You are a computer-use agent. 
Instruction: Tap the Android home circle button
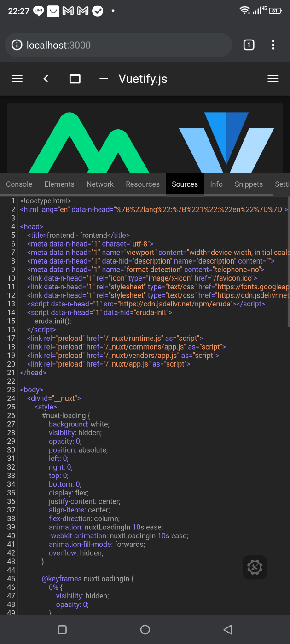pos(145,629)
